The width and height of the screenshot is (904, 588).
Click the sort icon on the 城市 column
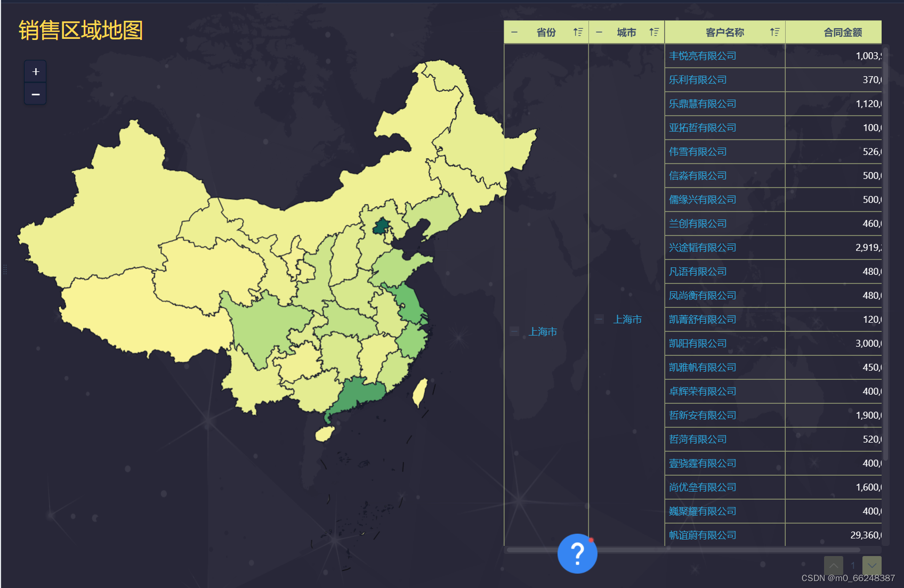point(654,32)
